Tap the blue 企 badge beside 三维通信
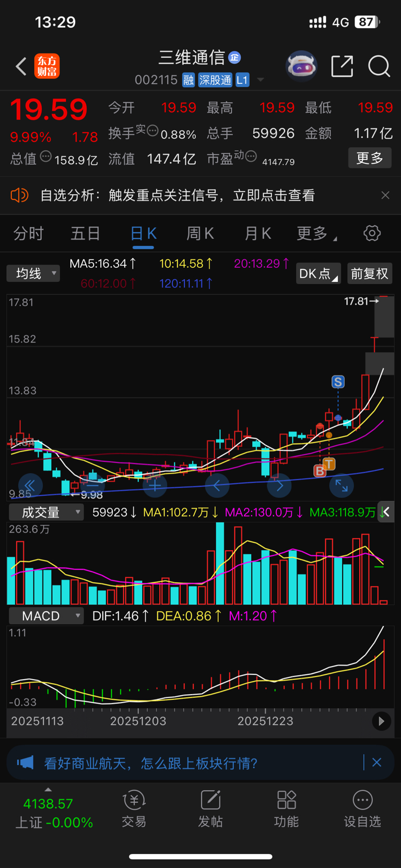Viewport: 401px width, 868px height. (x=234, y=57)
